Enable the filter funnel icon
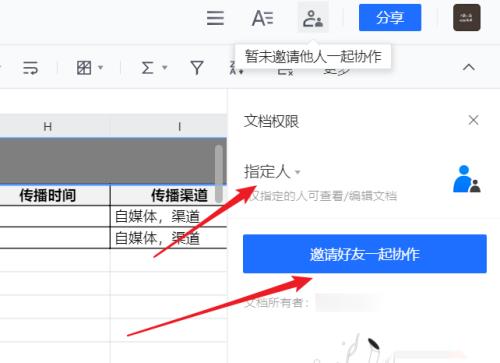 pos(197,68)
